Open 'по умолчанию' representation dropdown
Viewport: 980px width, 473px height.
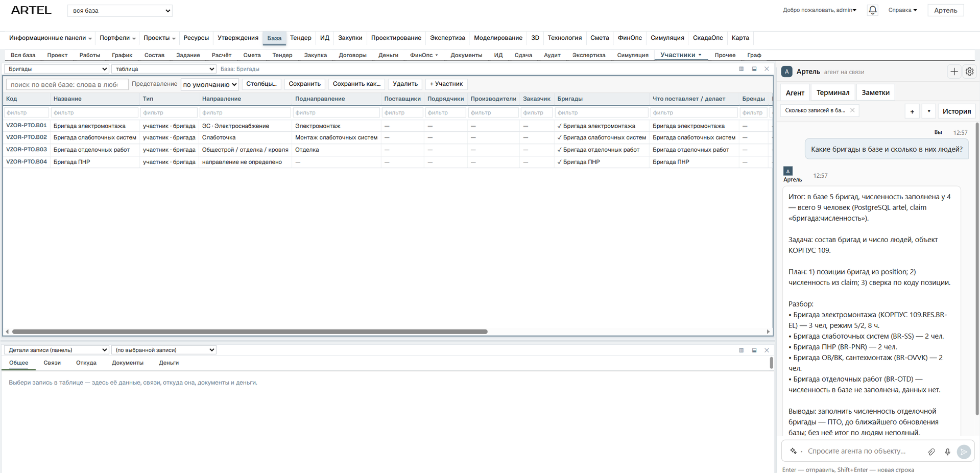[210, 84]
